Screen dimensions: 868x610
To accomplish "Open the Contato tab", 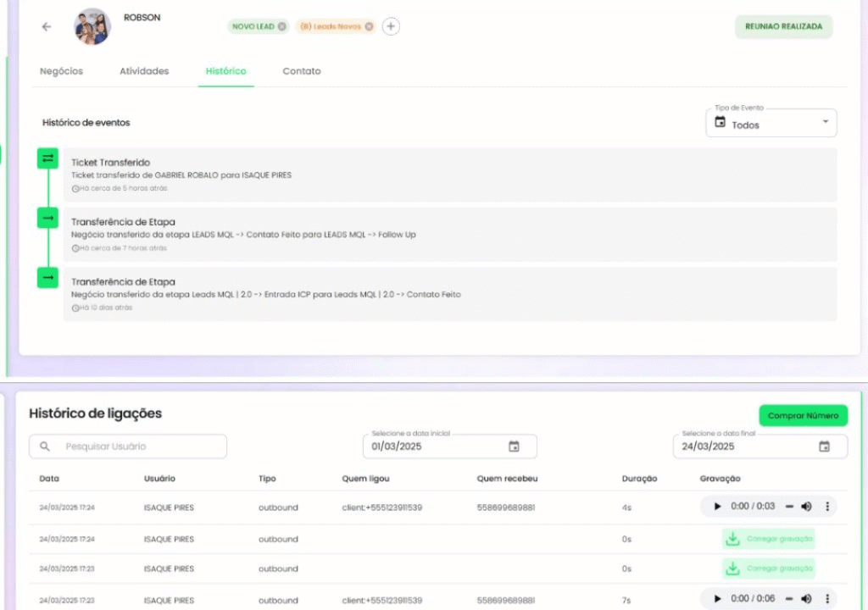I will [302, 71].
